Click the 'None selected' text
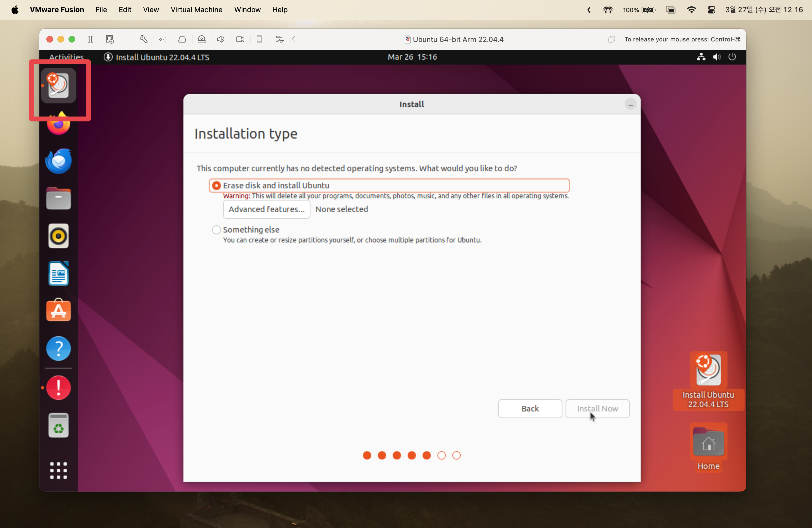Viewport: 812px width, 528px height. coord(342,209)
